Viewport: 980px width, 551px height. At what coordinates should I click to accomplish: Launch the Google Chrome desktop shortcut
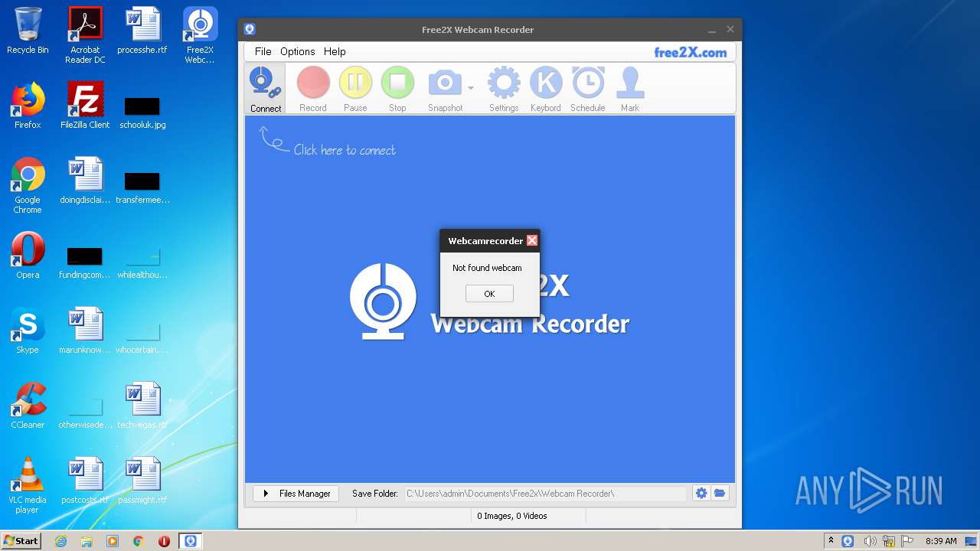click(28, 185)
